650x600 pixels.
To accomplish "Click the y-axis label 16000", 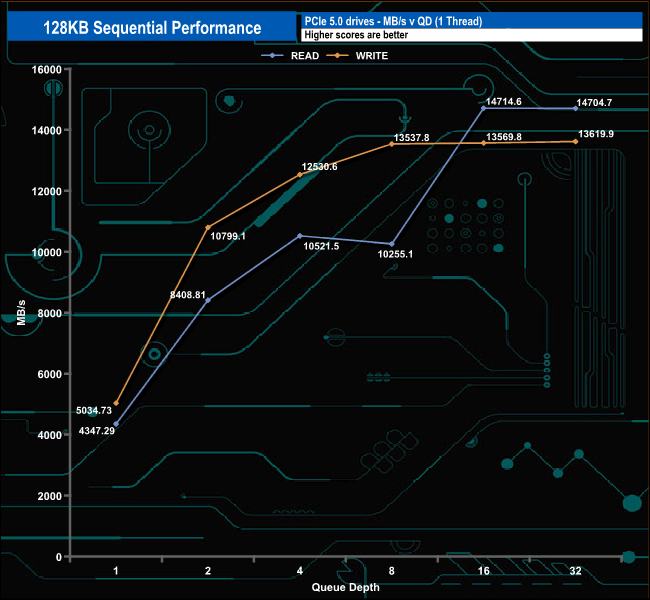I will point(46,70).
